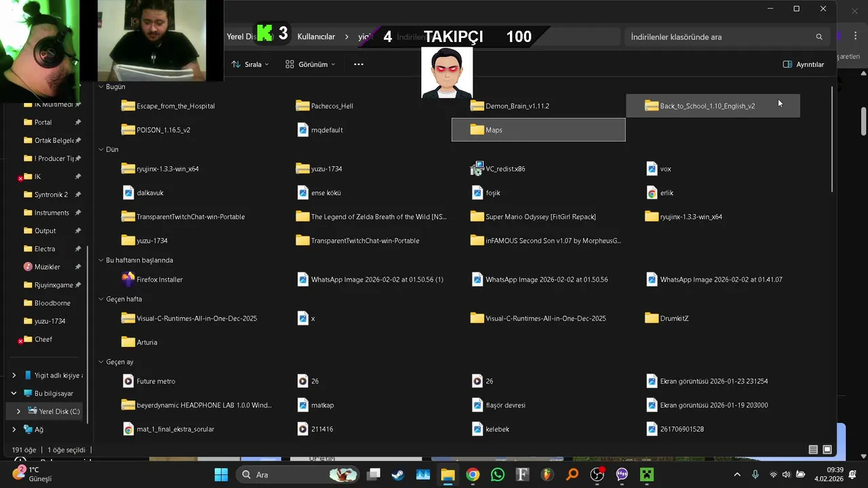Select the mqdefault image file

pyautogui.click(x=320, y=129)
